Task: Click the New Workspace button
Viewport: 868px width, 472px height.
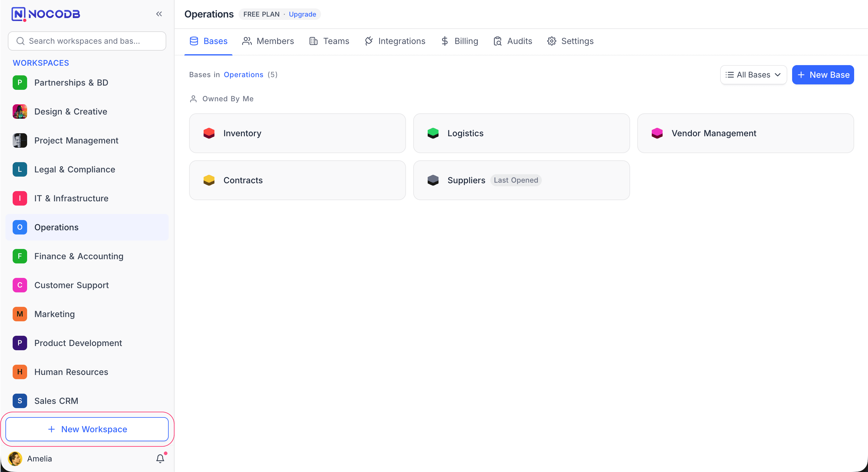Action: click(x=87, y=429)
